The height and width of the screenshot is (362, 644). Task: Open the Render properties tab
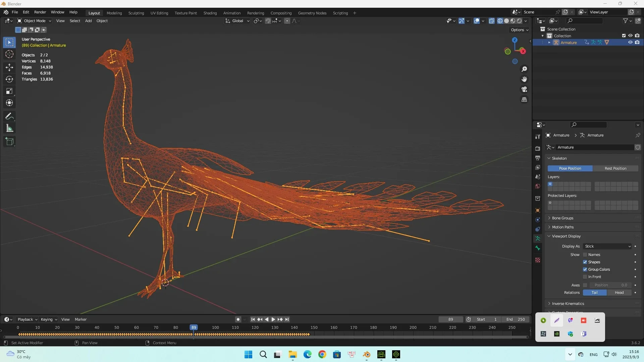538,148
